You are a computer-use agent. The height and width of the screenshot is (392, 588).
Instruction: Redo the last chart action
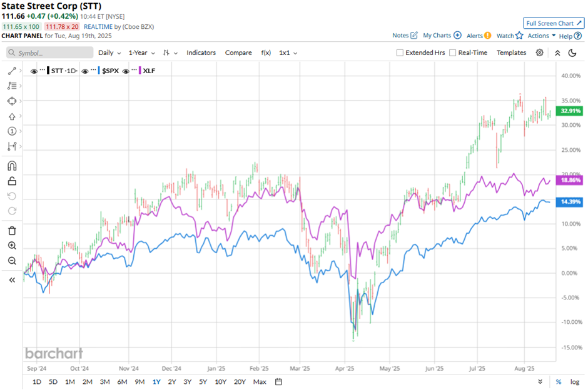(12, 211)
